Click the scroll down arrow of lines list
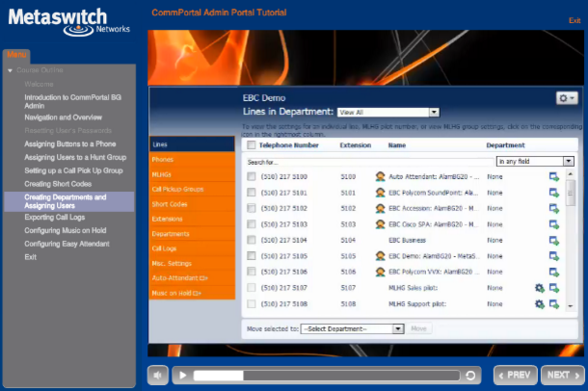Viewport: 588px width, 391px height. (x=570, y=306)
